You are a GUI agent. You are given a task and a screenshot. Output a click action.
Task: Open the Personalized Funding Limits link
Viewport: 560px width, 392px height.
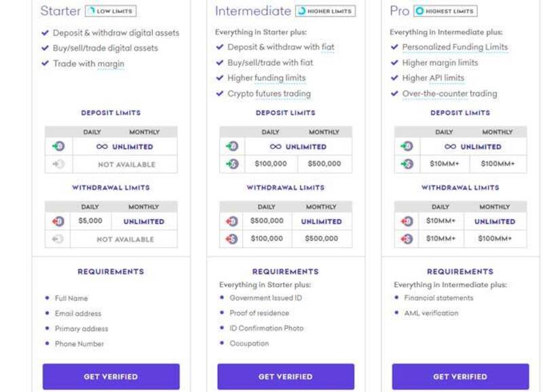[455, 47]
